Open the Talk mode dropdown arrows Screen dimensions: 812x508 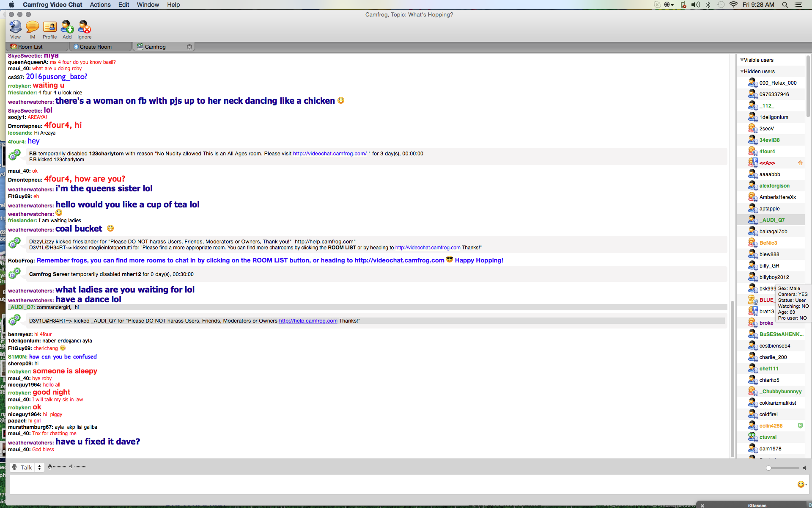click(39, 467)
